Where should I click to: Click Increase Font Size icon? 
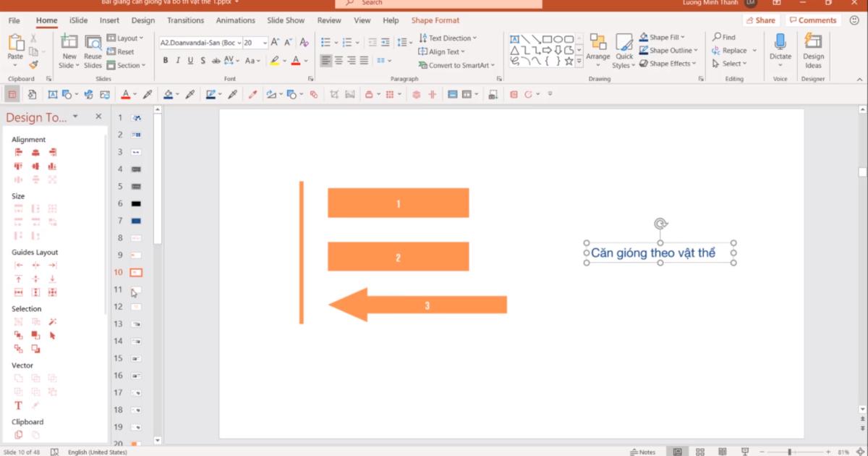tap(275, 43)
